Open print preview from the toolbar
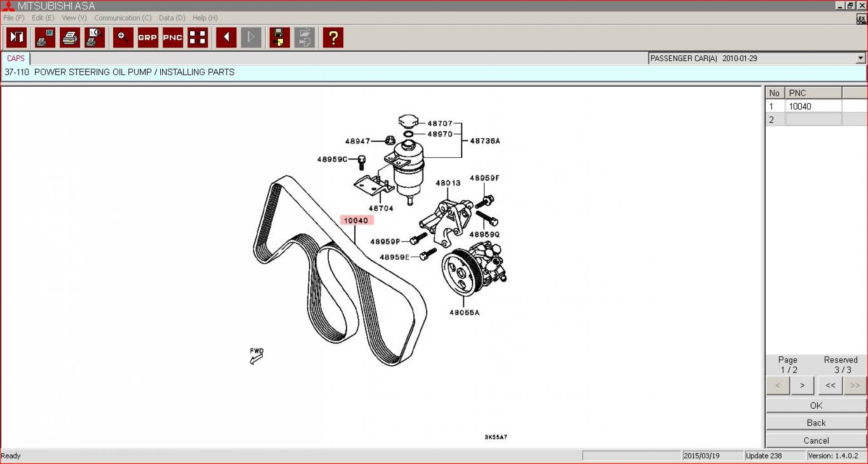868x464 pixels. click(x=95, y=38)
